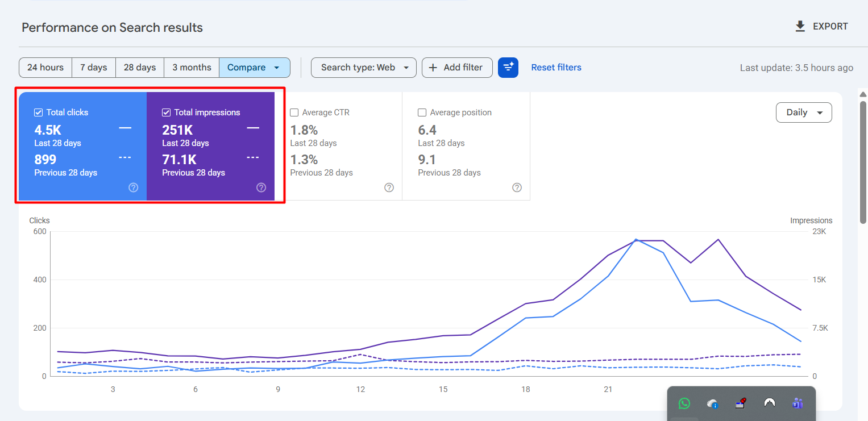This screenshot has height=421, width=868.
Task: Click the 4.5K total clicks value
Action: click(x=48, y=130)
